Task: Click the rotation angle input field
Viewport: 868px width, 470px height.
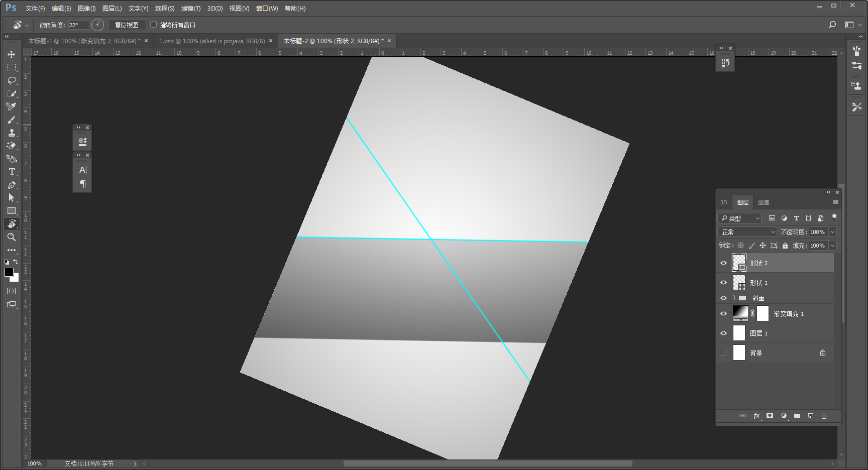Action: (78, 25)
